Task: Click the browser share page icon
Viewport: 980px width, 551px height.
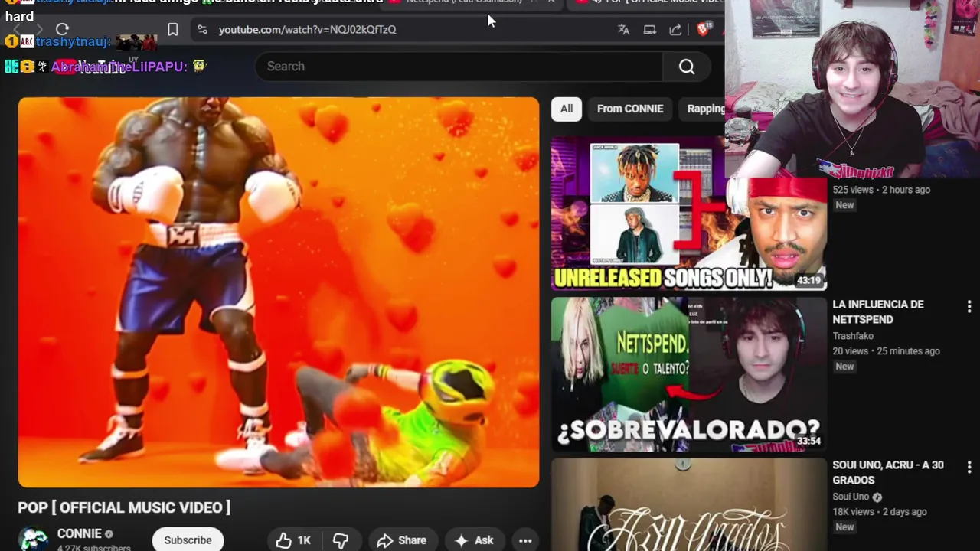Action: [675, 29]
